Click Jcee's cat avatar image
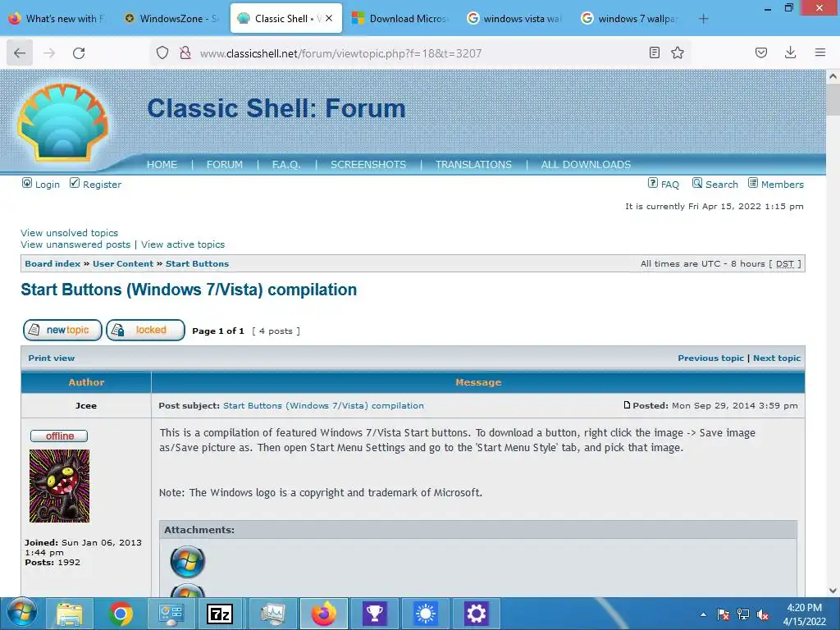The height and width of the screenshot is (630, 840). click(59, 486)
